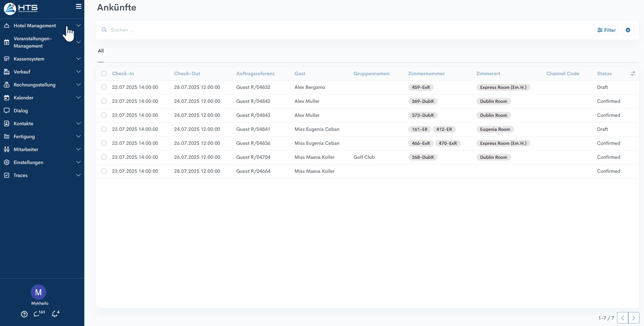Image resolution: width=644 pixels, height=326 pixels.
Task: Click the hamburger menu icon
Action: (78, 6)
